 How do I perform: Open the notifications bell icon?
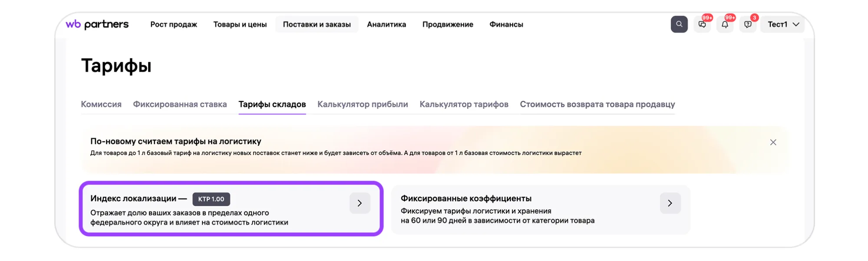click(x=725, y=25)
